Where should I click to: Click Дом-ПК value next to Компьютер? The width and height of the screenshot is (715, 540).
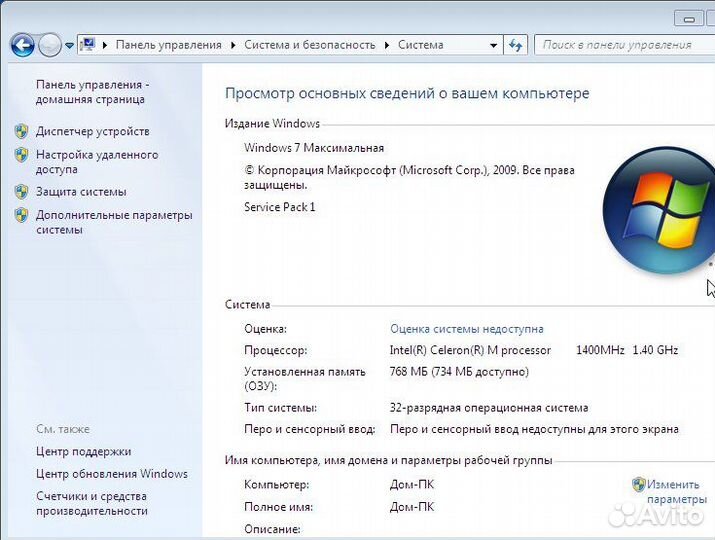click(412, 484)
